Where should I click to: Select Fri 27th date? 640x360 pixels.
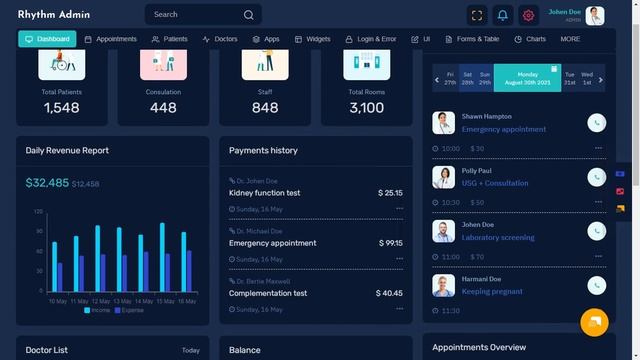click(x=450, y=78)
